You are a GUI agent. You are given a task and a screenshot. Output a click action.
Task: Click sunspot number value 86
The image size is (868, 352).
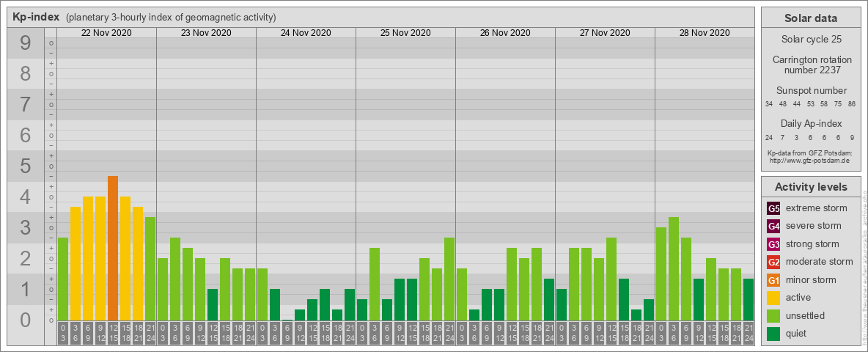click(x=853, y=104)
